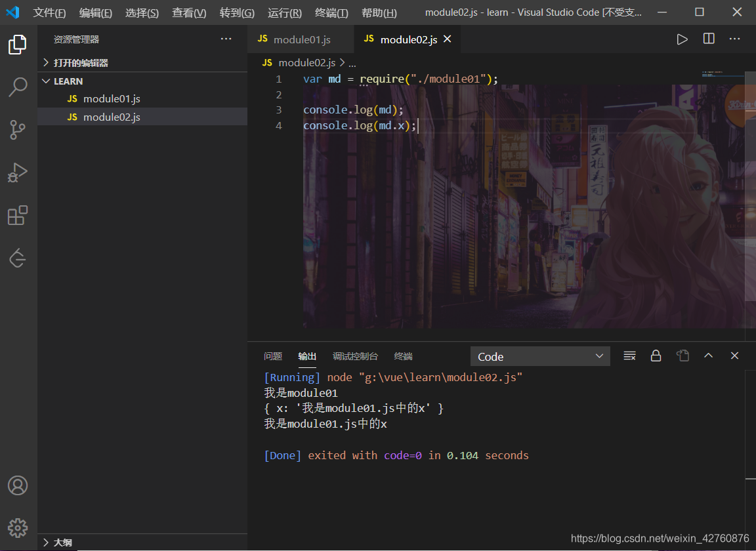Open the Code output channel dropdown
756x551 pixels.
tap(540, 356)
